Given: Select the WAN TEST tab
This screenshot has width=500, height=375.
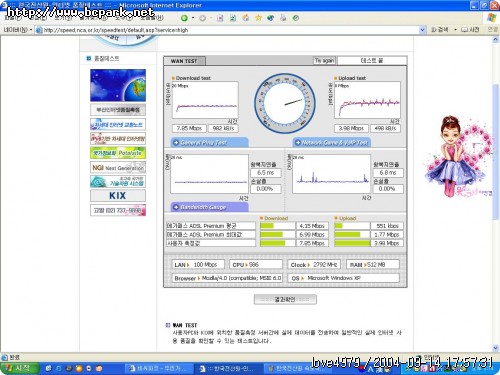Looking at the screenshot, I should point(184,61).
